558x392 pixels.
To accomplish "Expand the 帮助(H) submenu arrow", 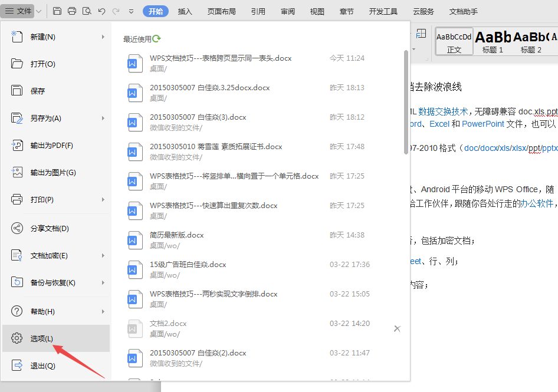I will point(103,311).
